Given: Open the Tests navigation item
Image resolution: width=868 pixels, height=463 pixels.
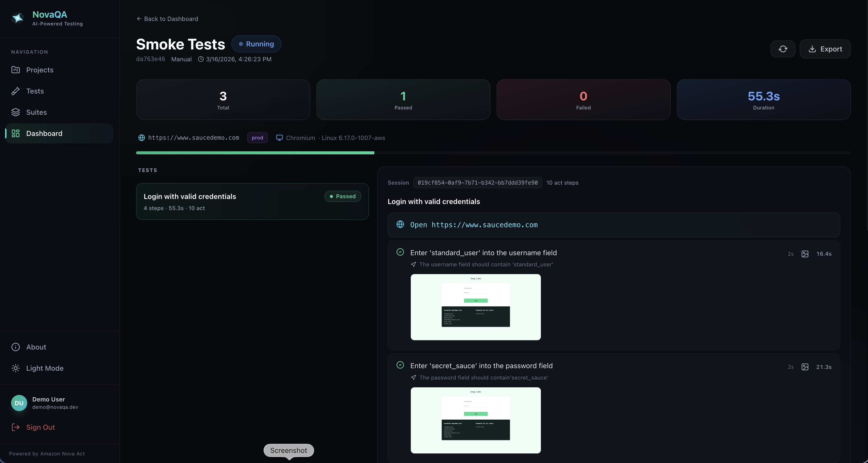Looking at the screenshot, I should pos(35,91).
